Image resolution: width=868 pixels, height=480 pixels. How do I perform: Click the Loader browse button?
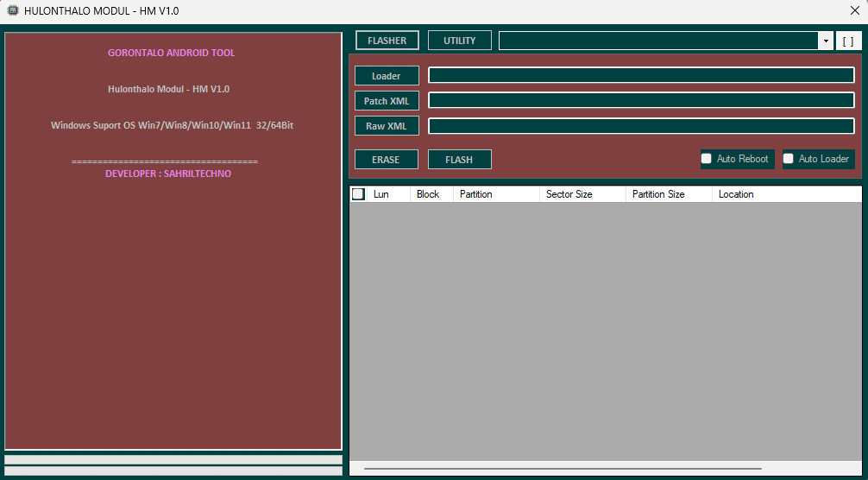tap(386, 76)
